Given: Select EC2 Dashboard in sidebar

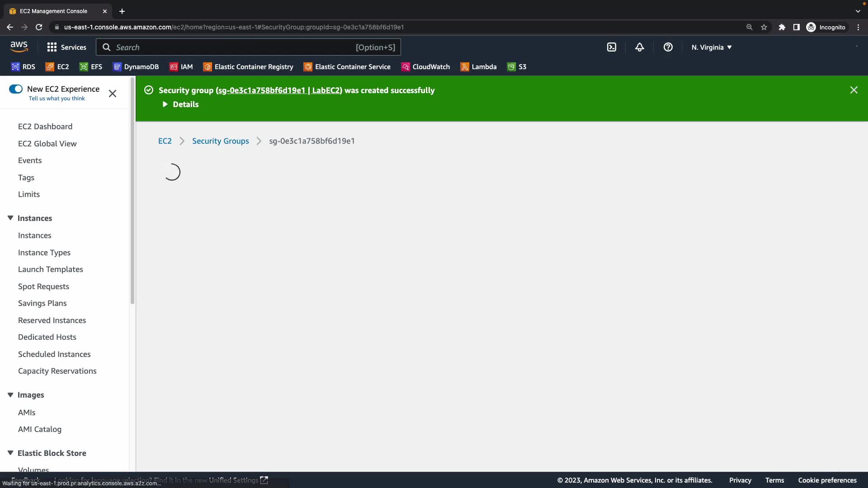Looking at the screenshot, I should pyautogui.click(x=45, y=127).
